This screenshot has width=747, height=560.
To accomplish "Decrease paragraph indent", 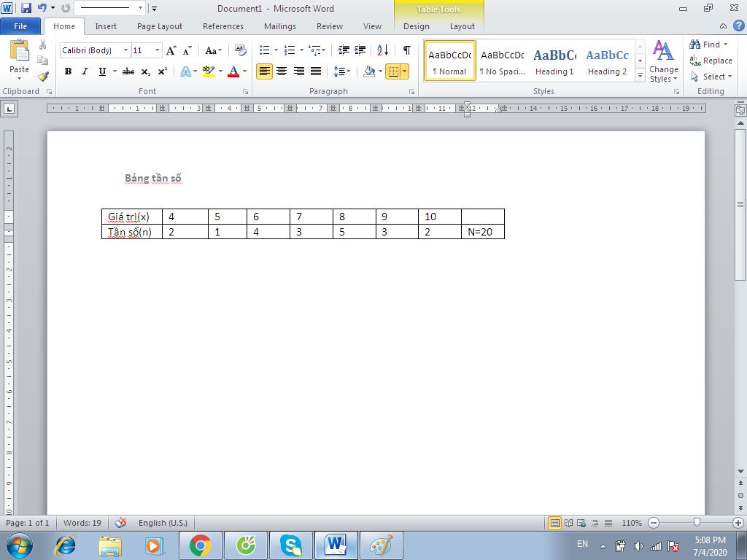I will click(344, 50).
